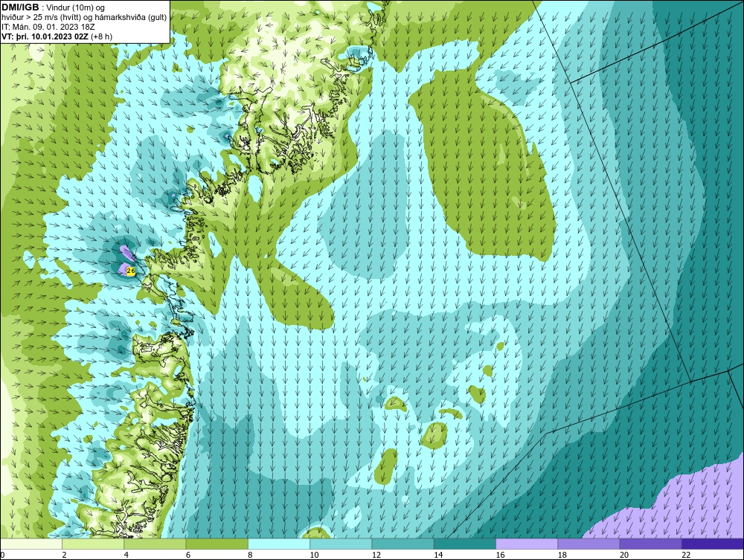Click the legend value label 14
This screenshot has width=744, height=560.
(x=438, y=555)
